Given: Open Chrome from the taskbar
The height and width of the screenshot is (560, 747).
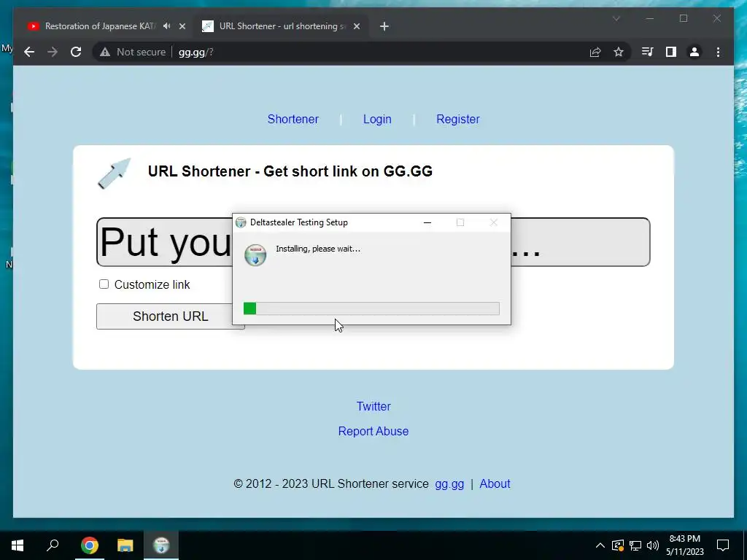Looking at the screenshot, I should click(90, 545).
